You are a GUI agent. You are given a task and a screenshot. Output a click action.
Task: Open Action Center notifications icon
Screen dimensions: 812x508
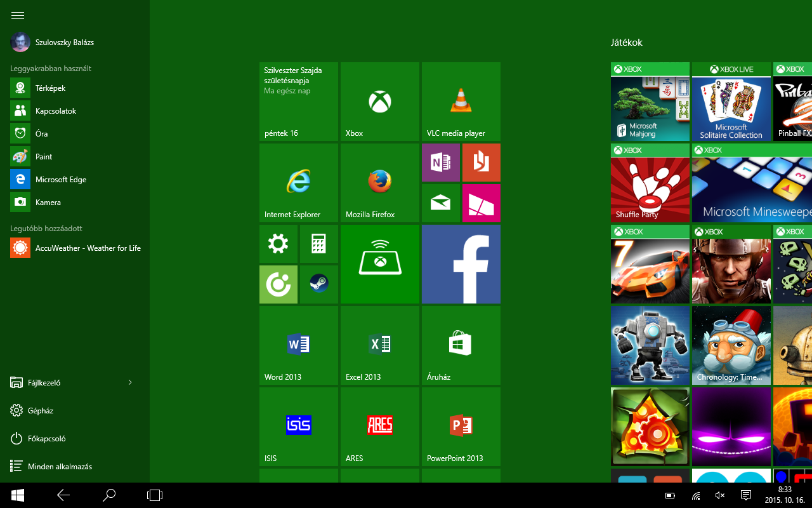click(746, 495)
